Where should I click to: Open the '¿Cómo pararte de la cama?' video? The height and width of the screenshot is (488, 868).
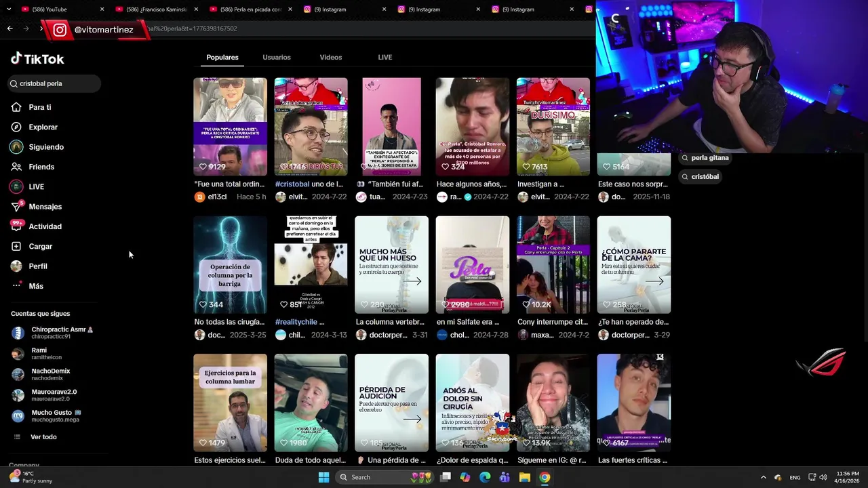tap(633, 265)
